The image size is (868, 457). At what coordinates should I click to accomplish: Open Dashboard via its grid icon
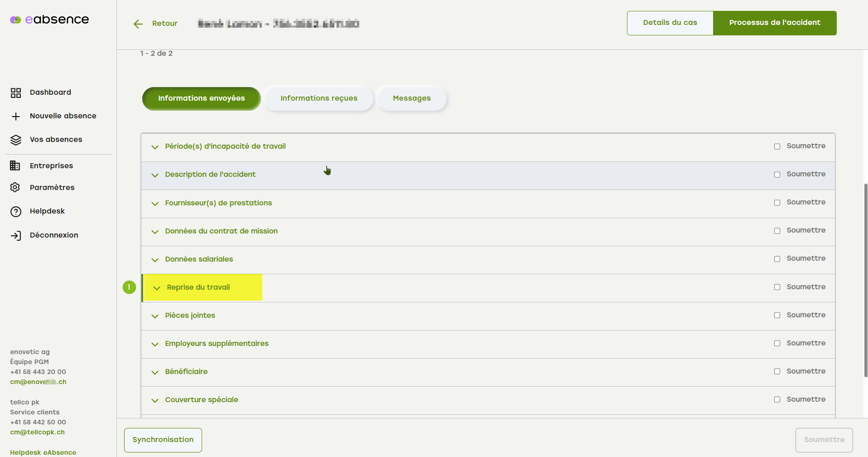(x=16, y=93)
